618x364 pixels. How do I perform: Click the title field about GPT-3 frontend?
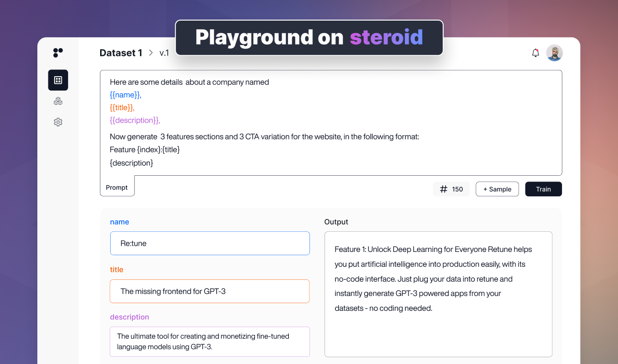[x=210, y=291]
